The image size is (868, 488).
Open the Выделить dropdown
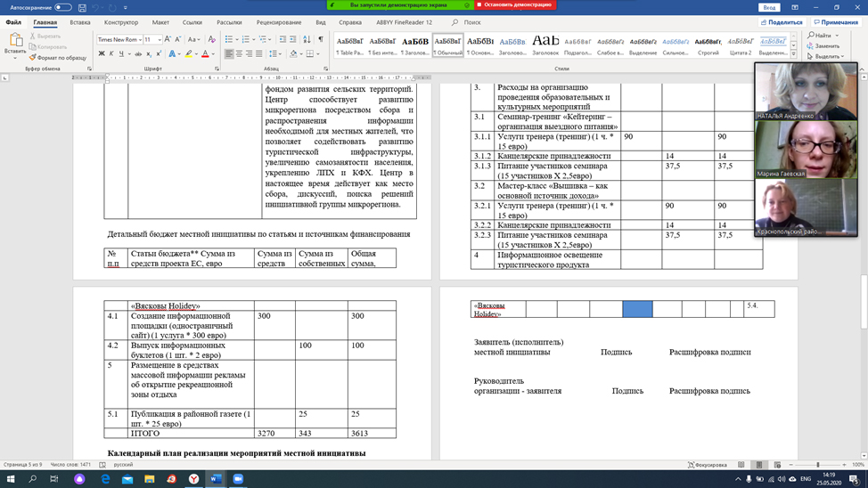(x=826, y=56)
